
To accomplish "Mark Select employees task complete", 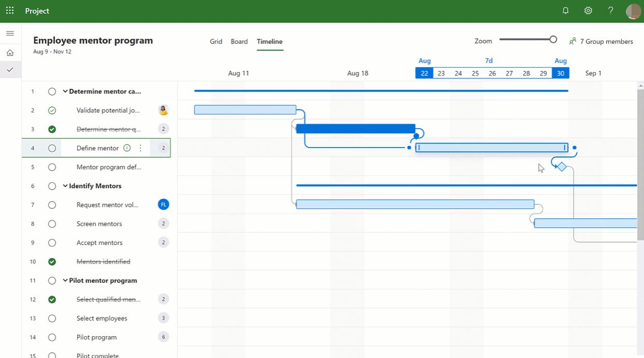I will (52, 319).
